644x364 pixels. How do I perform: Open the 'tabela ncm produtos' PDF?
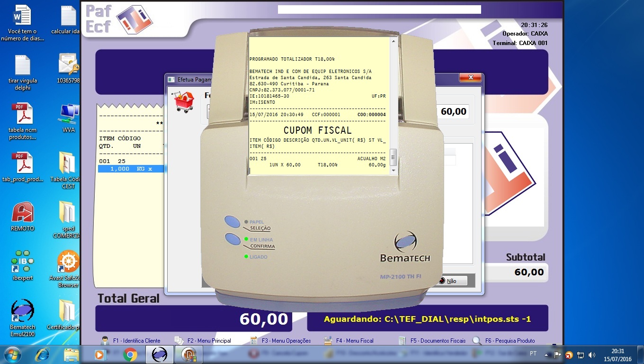pyautogui.click(x=22, y=122)
